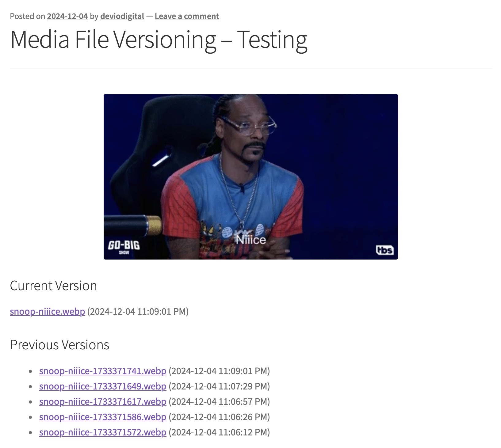The width and height of the screenshot is (501, 448).
Task: Click timestamp 2024-12-04 11:06:57 PM
Action: [219, 401]
